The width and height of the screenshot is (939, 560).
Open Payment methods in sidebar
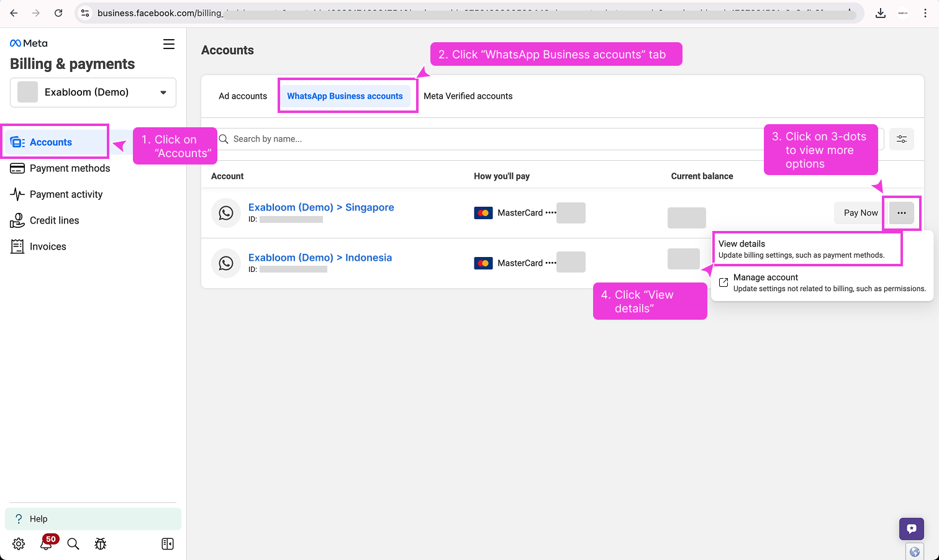[x=70, y=168]
